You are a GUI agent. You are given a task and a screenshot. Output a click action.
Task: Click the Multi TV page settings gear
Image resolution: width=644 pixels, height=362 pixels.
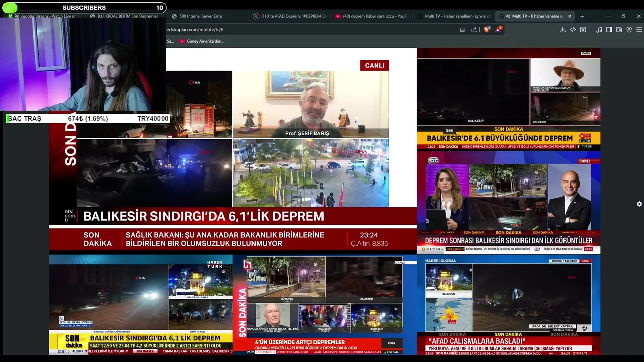click(639, 204)
